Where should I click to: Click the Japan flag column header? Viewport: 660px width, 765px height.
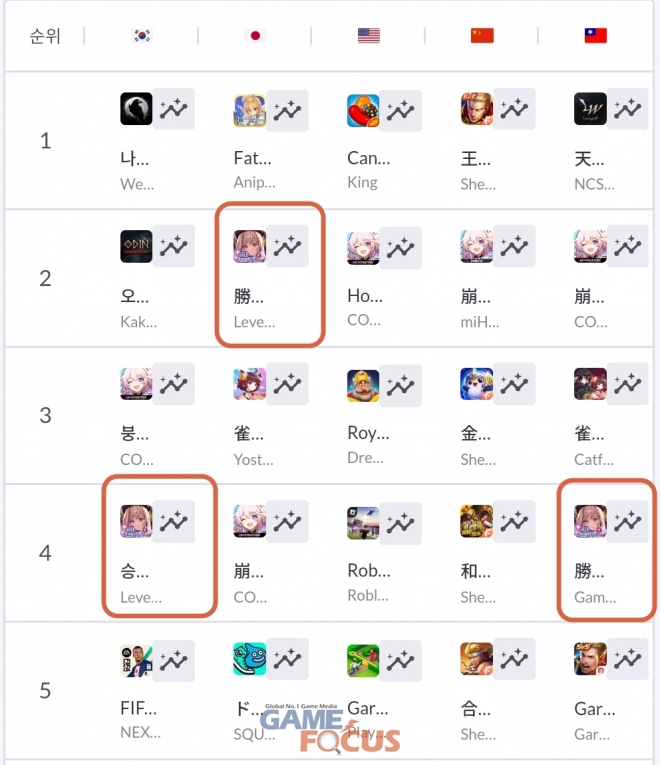255,36
